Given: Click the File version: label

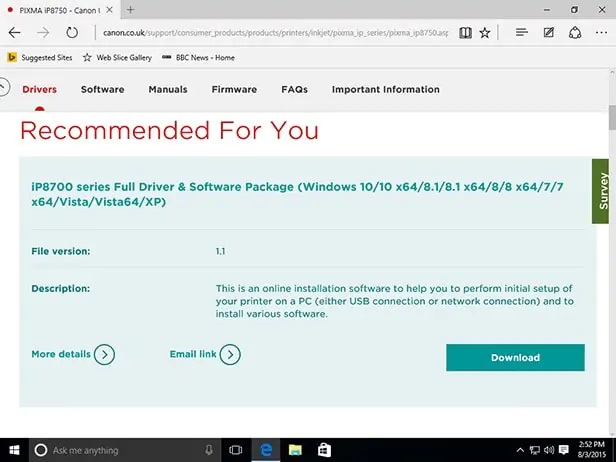Looking at the screenshot, I should tap(60, 251).
